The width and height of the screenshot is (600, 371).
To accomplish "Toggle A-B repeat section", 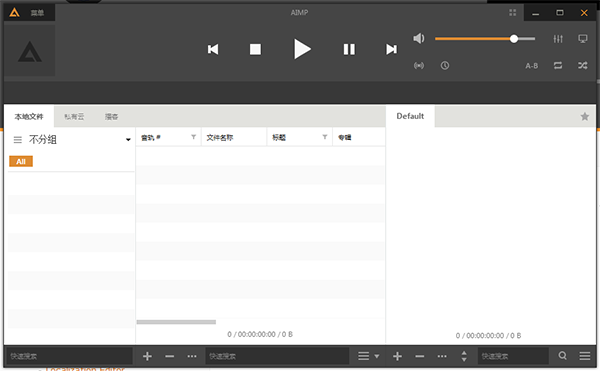I will coord(532,66).
